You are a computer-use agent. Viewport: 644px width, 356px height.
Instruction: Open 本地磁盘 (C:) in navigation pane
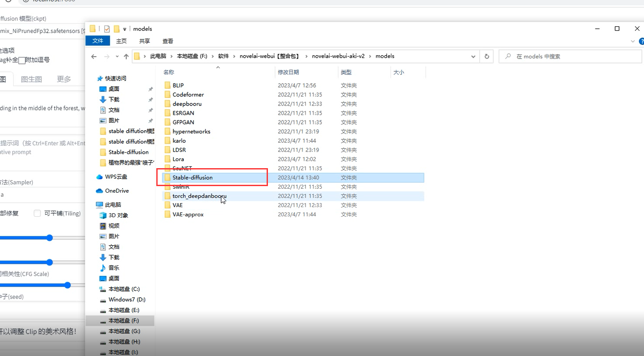(124, 289)
